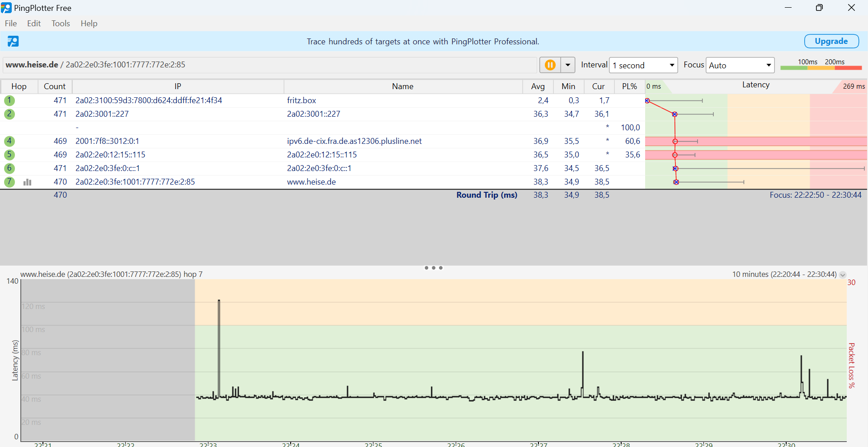Click the Name column header
Image resolution: width=868 pixels, height=447 pixels.
403,86
